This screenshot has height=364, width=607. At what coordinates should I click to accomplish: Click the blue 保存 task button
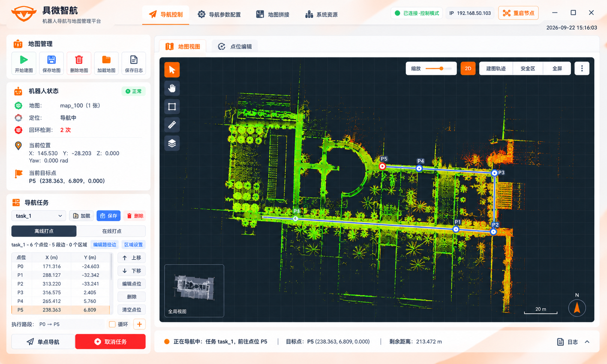(x=108, y=216)
